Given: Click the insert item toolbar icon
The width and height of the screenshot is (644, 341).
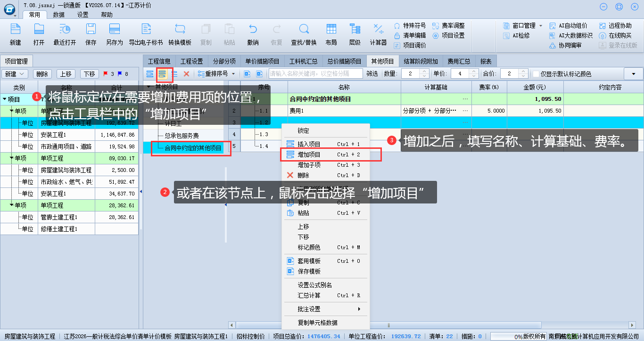Looking at the screenshot, I should point(150,74).
